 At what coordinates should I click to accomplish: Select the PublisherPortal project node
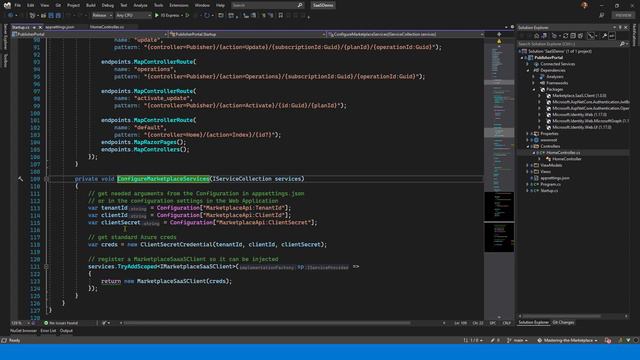(548, 58)
